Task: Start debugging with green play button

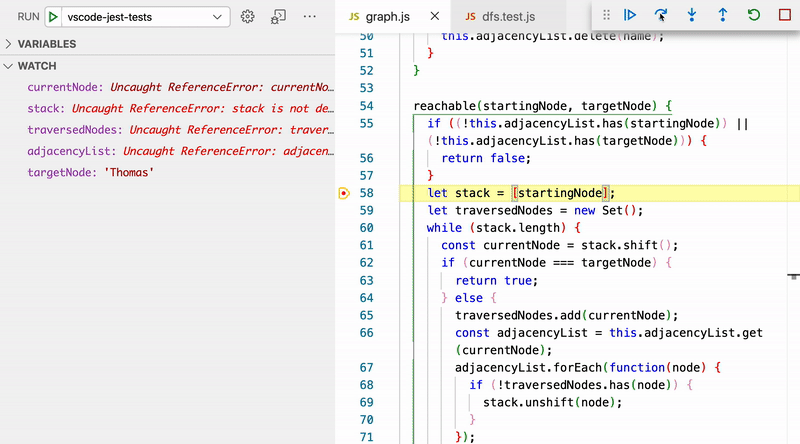Action: (x=53, y=17)
